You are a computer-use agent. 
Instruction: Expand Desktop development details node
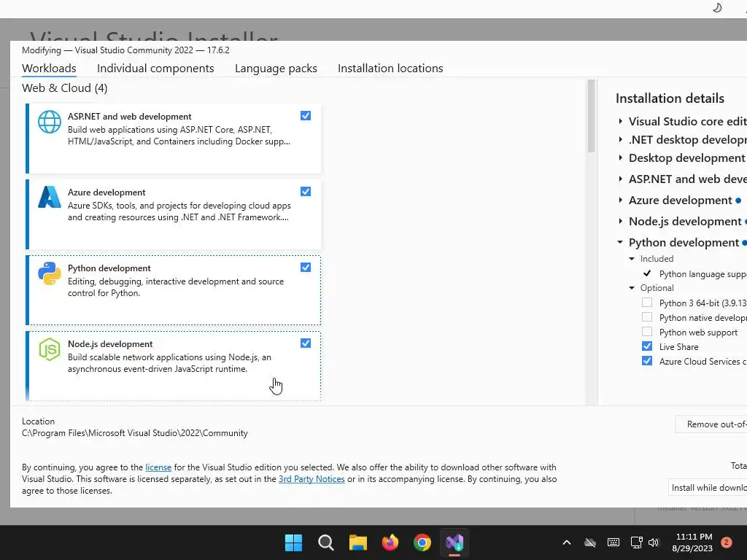620,157
